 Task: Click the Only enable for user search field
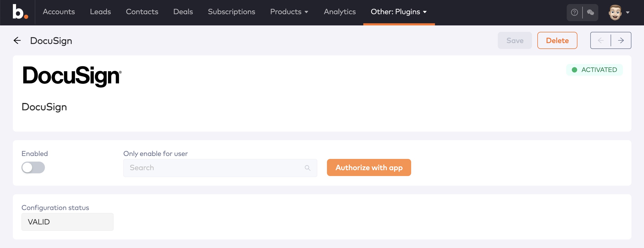[220, 168]
